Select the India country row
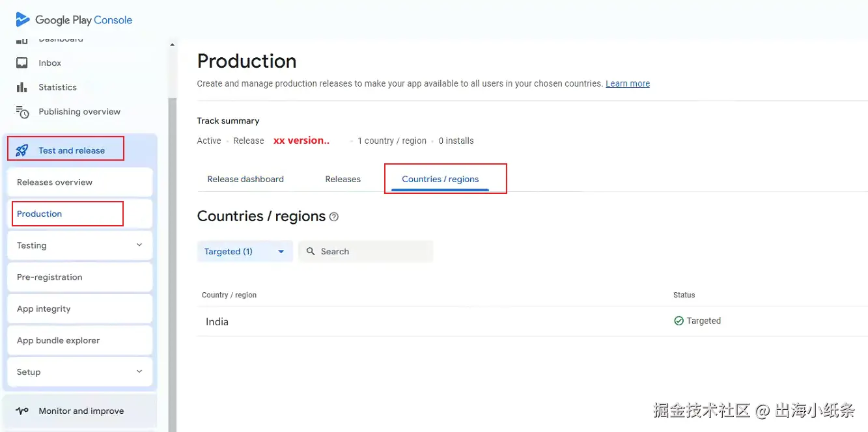This screenshot has height=432, width=868. point(217,321)
